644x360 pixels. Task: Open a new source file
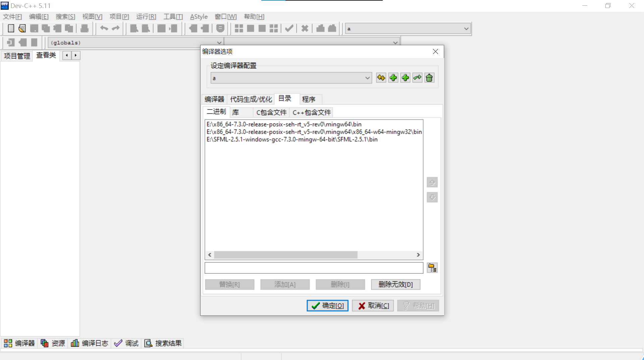[x=10, y=28]
